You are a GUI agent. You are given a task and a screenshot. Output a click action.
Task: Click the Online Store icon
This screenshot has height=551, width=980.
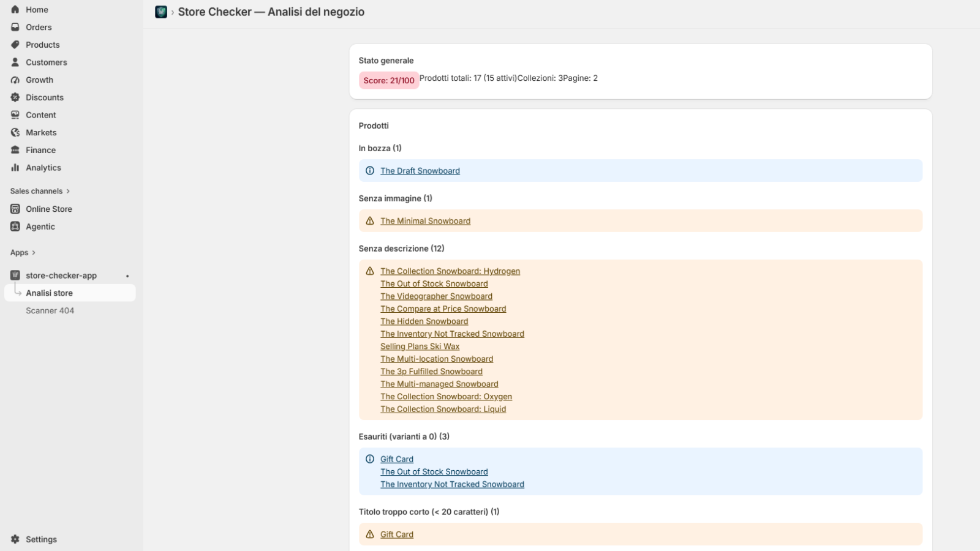[15, 209]
